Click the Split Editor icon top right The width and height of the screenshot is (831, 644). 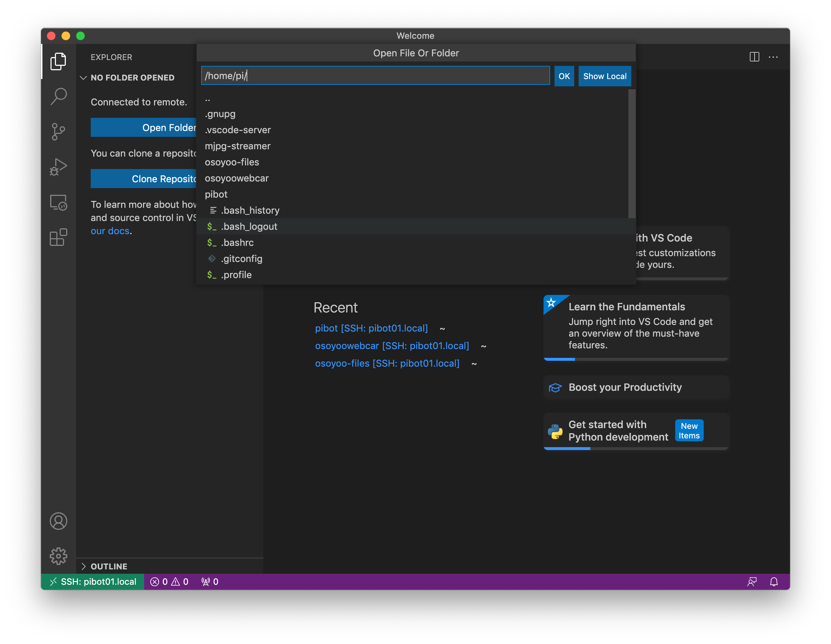click(754, 57)
